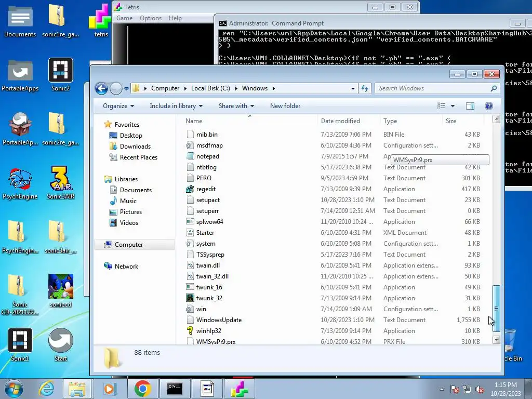Sort files by Type column header
Image resolution: width=532 pixels, height=399 pixels.
411,121
